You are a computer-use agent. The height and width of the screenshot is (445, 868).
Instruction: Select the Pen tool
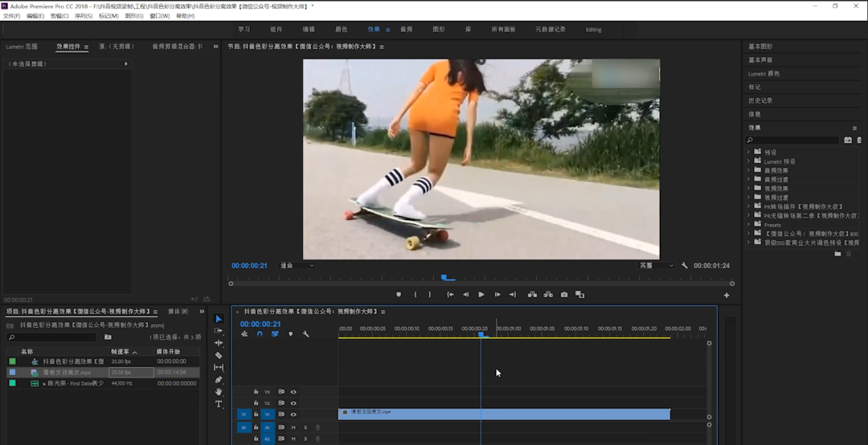coord(219,380)
